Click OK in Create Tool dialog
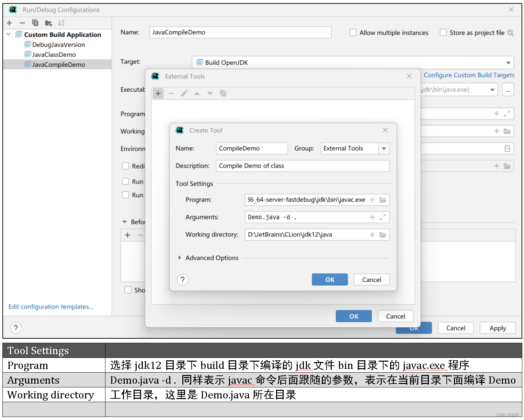This screenshot has width=524, height=420. click(330, 280)
